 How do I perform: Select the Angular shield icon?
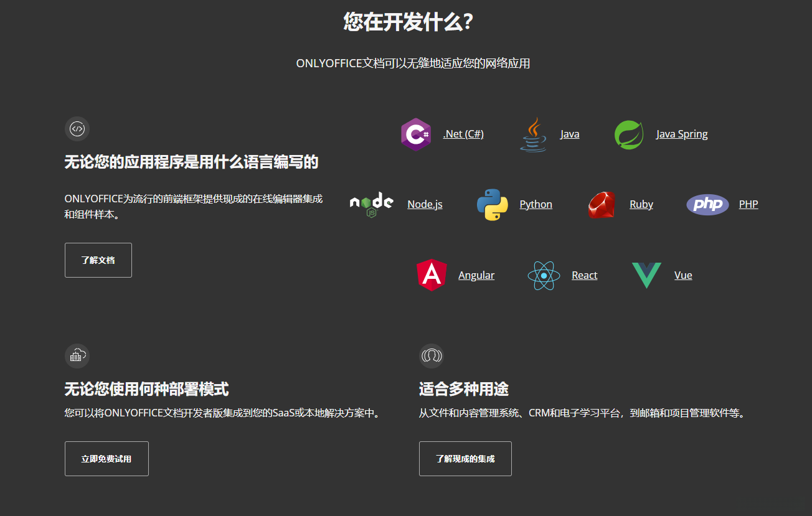pyautogui.click(x=432, y=274)
